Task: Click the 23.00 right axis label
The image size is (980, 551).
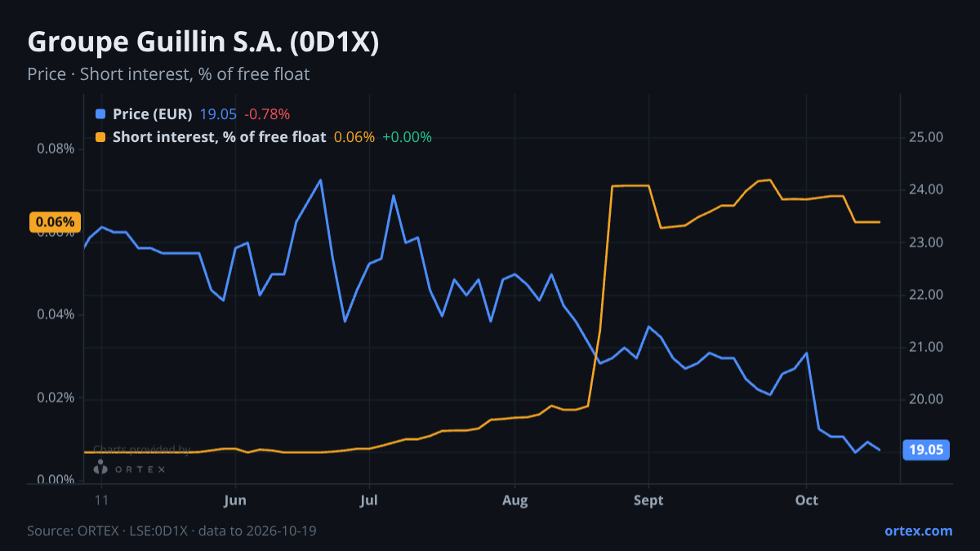Action: pyautogui.click(x=926, y=242)
